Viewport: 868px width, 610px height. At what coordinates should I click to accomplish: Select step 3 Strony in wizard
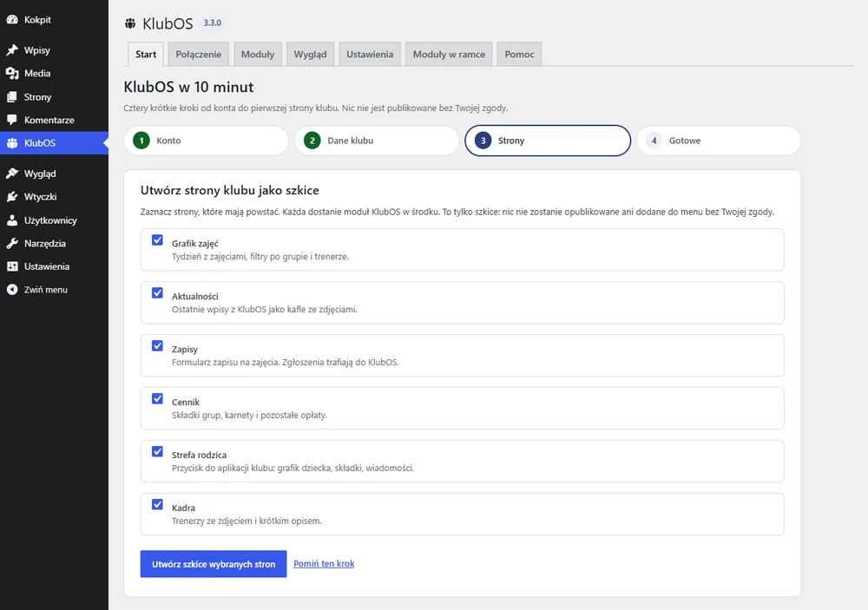click(x=548, y=141)
